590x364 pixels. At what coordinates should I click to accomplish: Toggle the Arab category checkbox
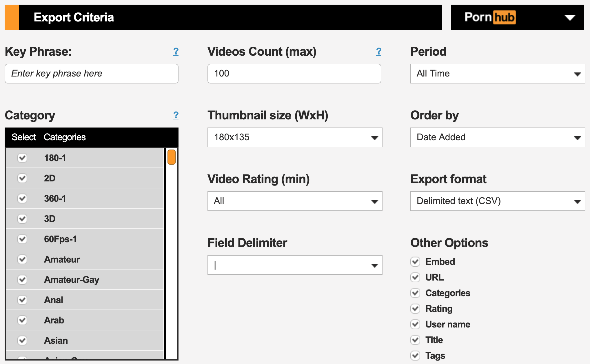click(x=22, y=320)
